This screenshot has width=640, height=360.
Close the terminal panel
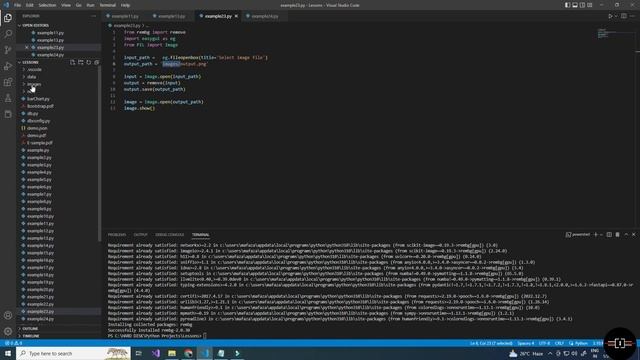click(x=634, y=235)
